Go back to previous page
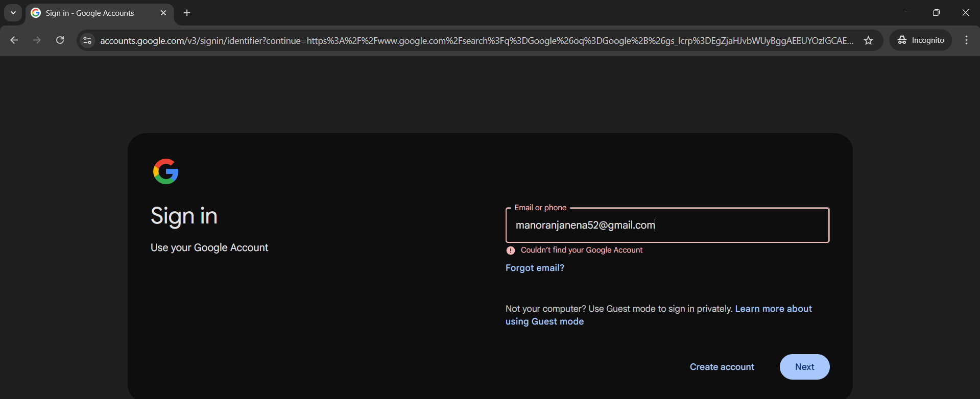Screen dimensions: 980x399 click(x=14, y=40)
